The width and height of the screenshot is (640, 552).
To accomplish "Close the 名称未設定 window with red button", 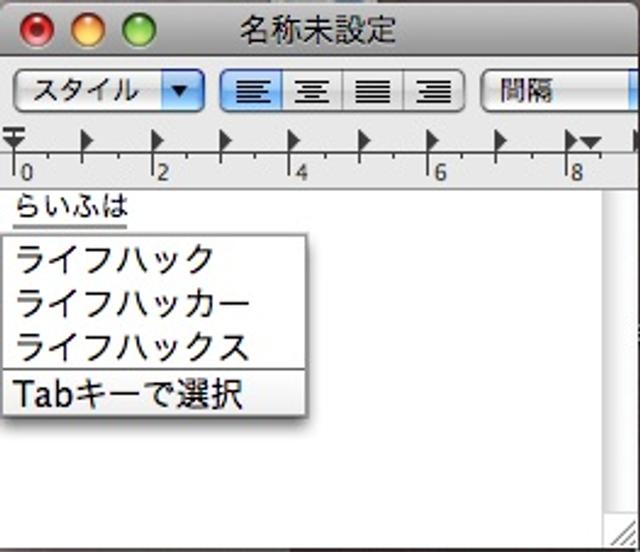I will pos(37,30).
